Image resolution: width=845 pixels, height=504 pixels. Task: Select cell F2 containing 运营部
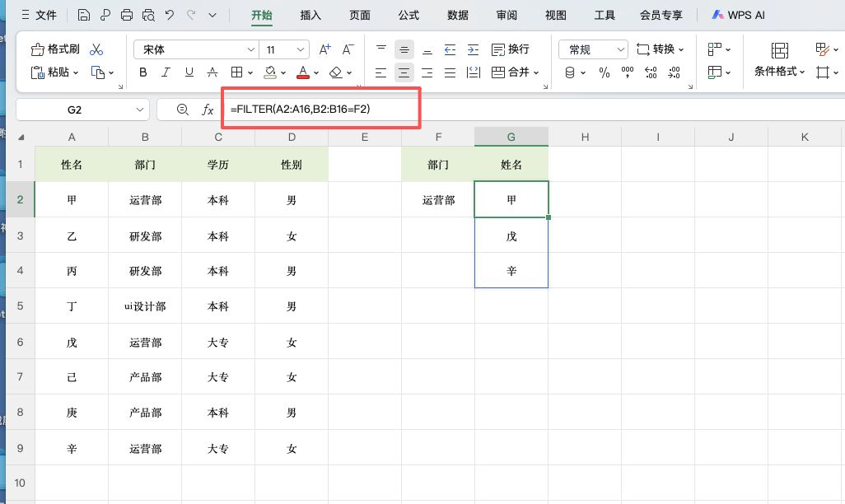click(438, 199)
